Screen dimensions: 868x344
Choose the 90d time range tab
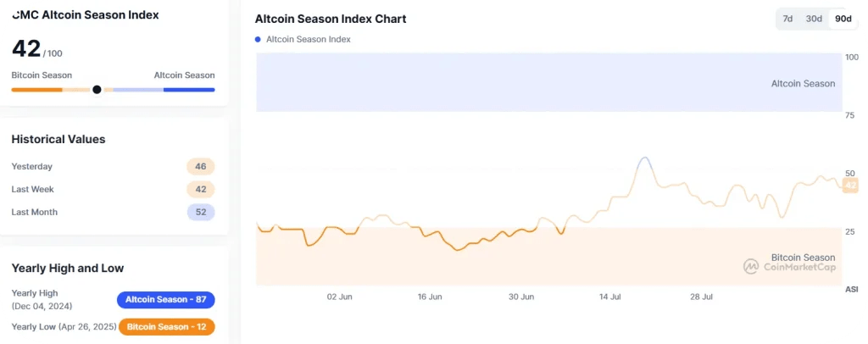[843, 19]
